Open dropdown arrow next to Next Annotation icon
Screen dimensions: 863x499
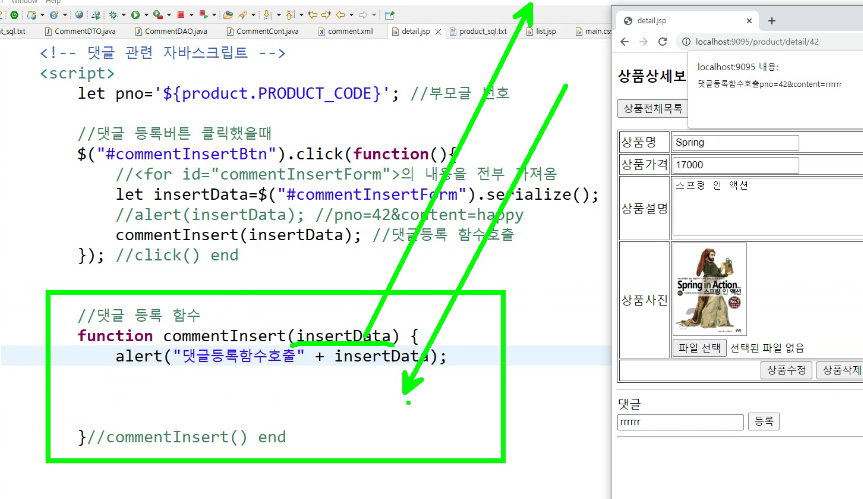tap(278, 15)
